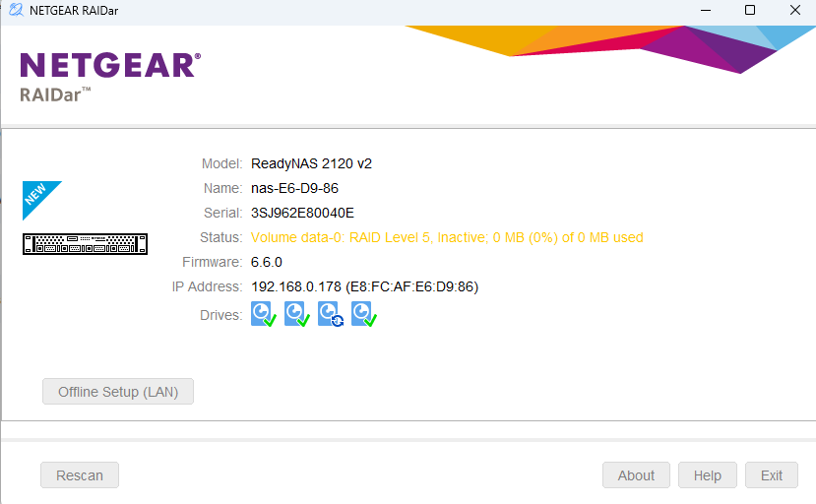
Task: Click the name nas-E6-D9-86
Action: click(294, 188)
